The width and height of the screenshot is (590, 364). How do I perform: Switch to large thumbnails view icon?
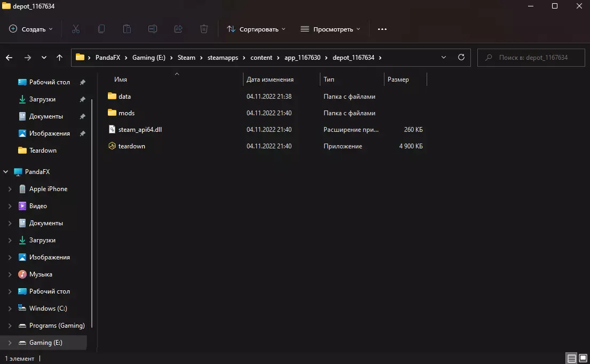point(583,358)
